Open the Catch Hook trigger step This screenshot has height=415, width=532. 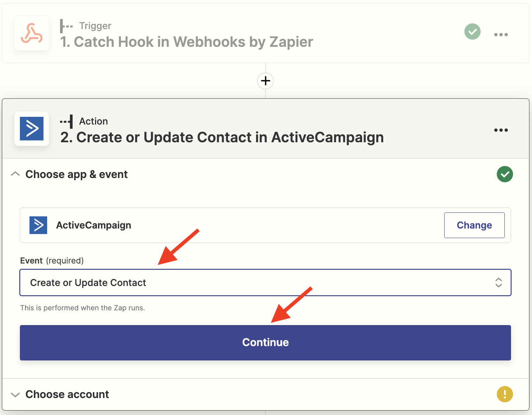coord(186,42)
